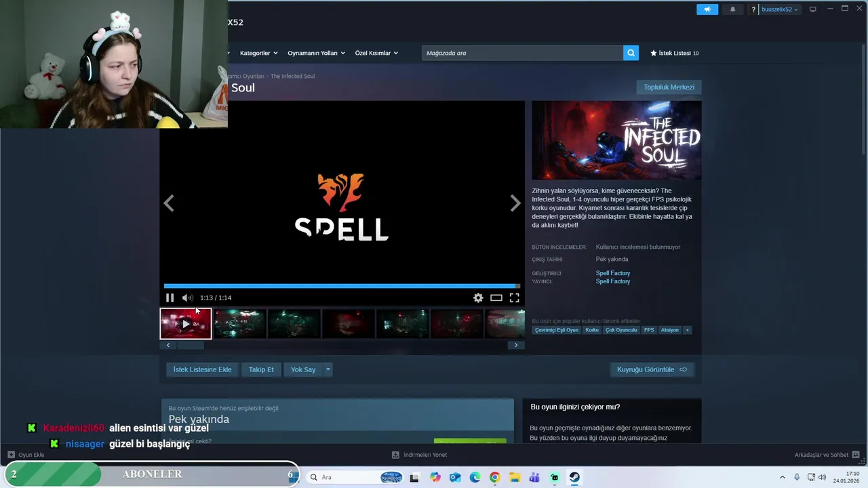This screenshot has width=868, height=488.
Task: Open Microsoft Edge from taskbar
Action: [x=475, y=477]
